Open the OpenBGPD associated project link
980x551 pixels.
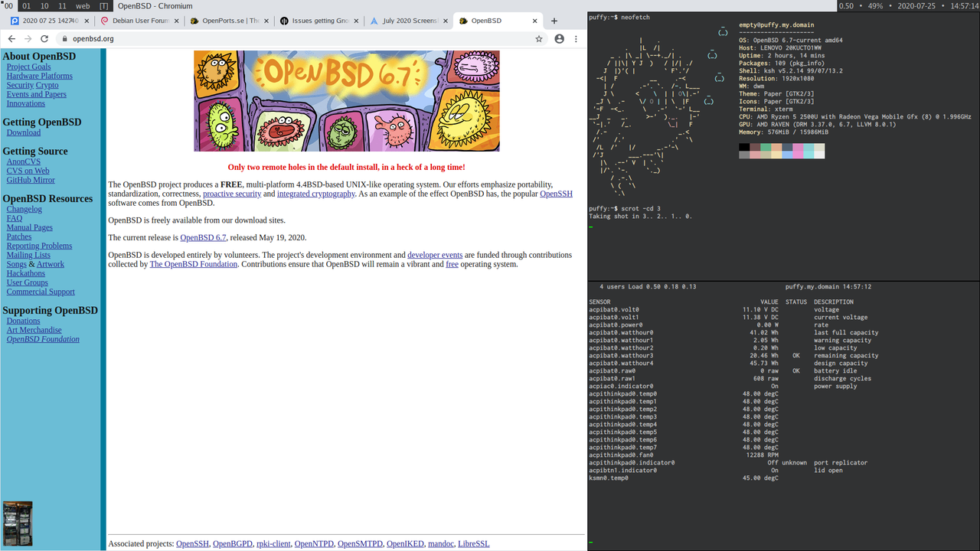tap(233, 544)
